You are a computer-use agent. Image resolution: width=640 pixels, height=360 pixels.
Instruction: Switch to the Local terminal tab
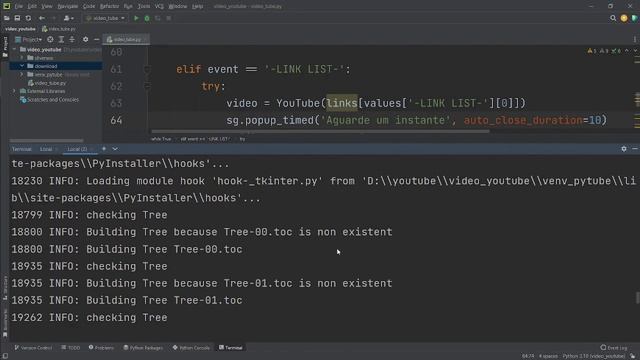46,149
